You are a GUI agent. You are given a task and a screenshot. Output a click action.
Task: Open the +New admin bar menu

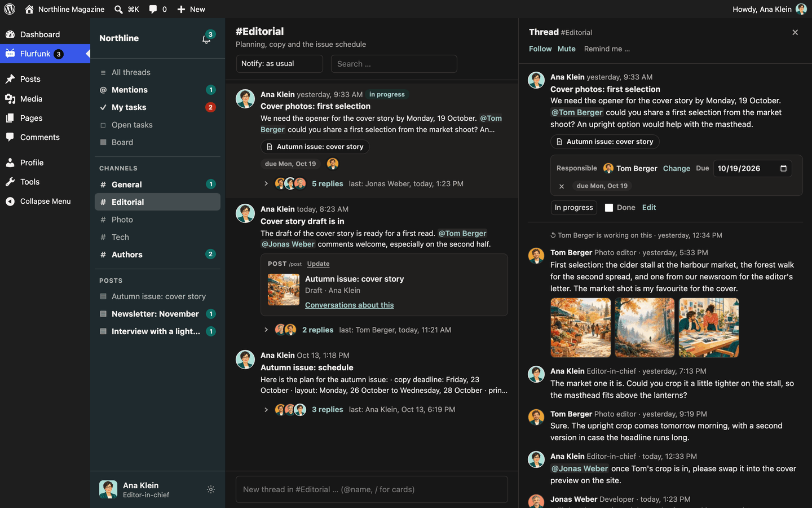[191, 9]
